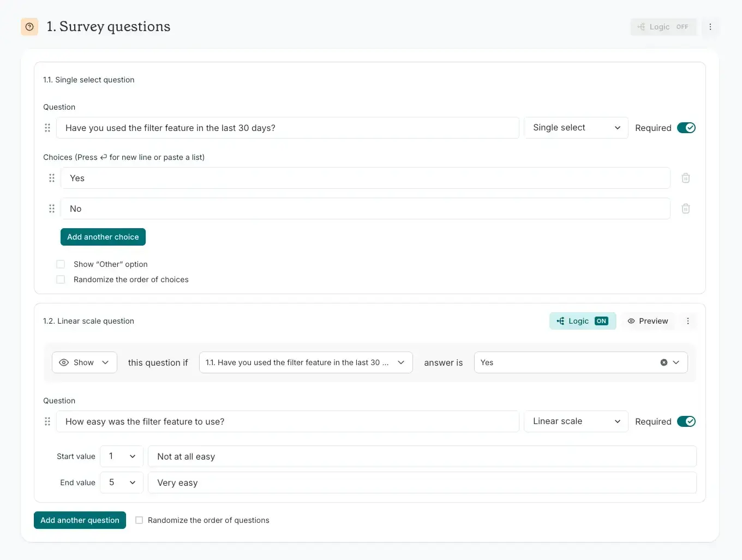Viewport: 742px width, 560px height.
Task: Click the orange question mark section icon
Action: coord(29,27)
